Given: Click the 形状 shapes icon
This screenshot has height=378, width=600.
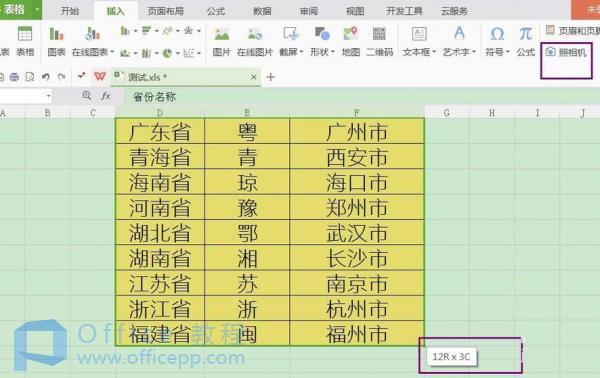Looking at the screenshot, I should tap(322, 34).
